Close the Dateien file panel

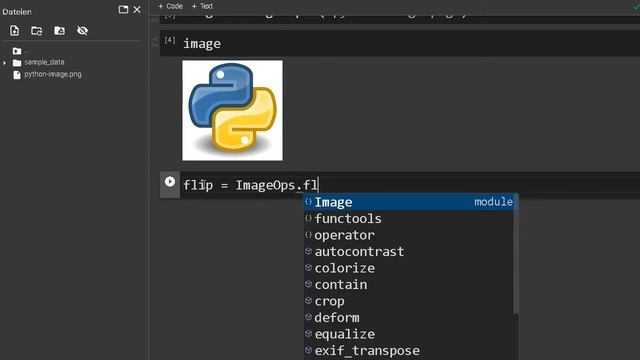coord(137,9)
